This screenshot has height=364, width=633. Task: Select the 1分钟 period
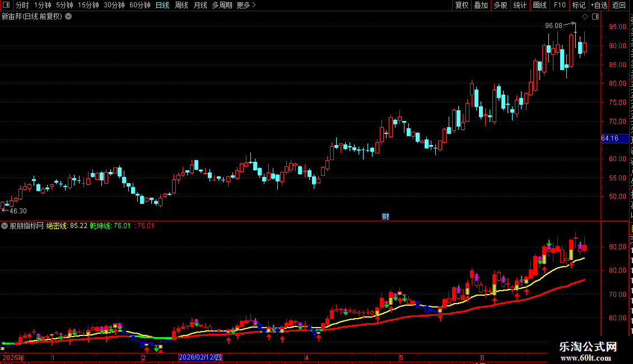[x=43, y=5]
